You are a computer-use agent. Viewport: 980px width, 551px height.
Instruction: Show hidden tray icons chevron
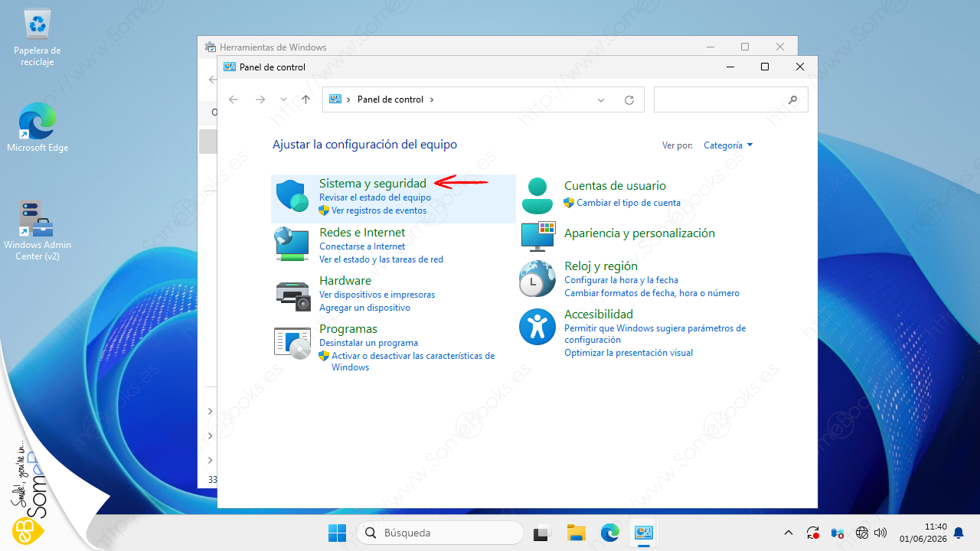coord(789,533)
